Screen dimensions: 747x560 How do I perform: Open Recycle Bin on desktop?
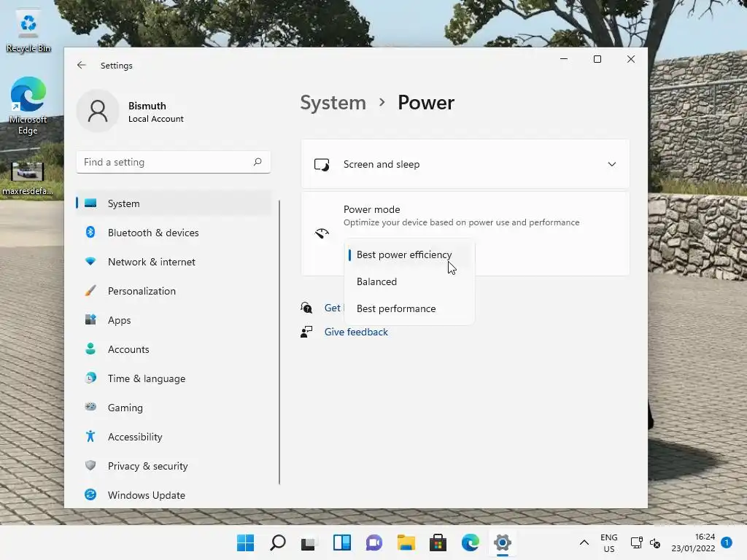(28, 32)
